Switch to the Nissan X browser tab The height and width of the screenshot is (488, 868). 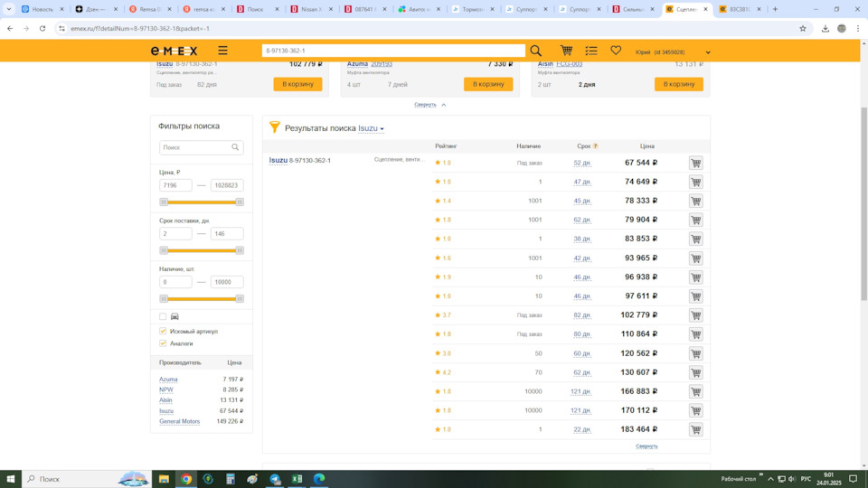point(312,9)
